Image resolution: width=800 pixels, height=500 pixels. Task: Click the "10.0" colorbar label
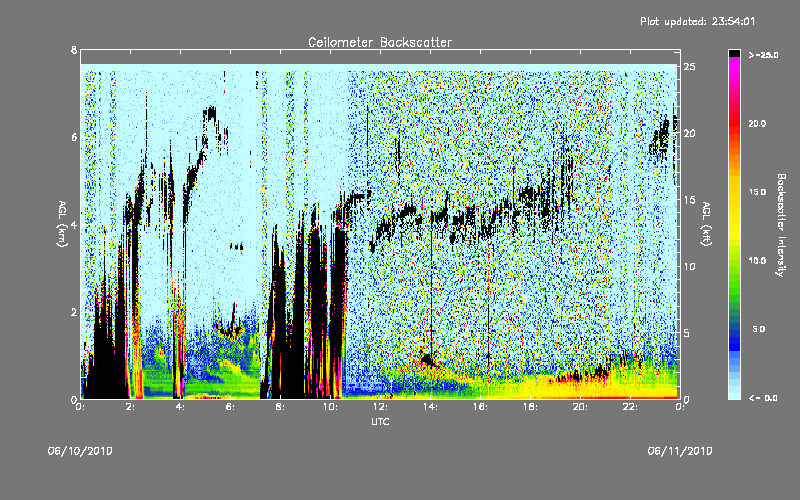point(757,261)
